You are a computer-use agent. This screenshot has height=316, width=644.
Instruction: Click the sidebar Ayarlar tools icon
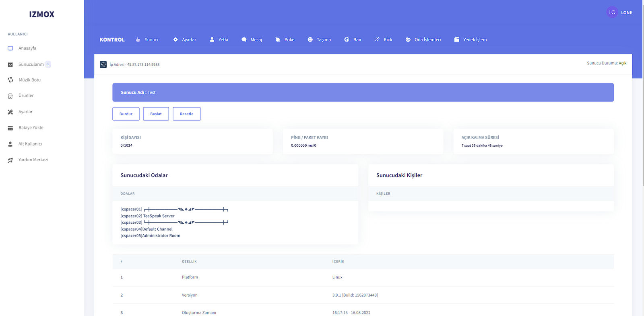10,112
